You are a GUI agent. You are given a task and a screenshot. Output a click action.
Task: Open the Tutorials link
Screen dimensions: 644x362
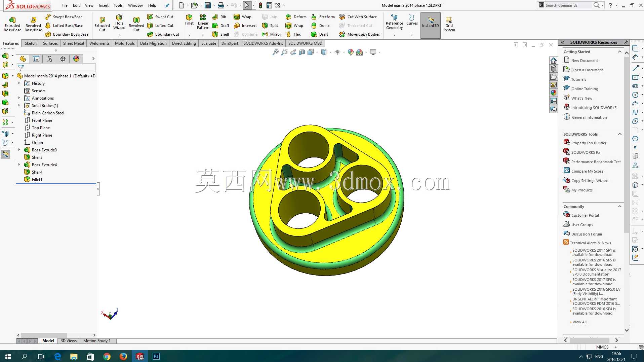[x=578, y=79]
